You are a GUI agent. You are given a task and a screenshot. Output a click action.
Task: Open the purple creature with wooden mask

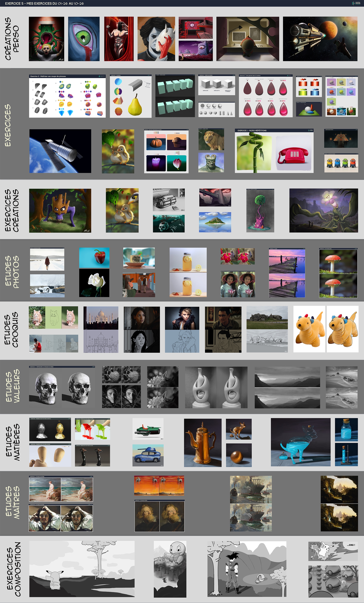tap(60, 210)
